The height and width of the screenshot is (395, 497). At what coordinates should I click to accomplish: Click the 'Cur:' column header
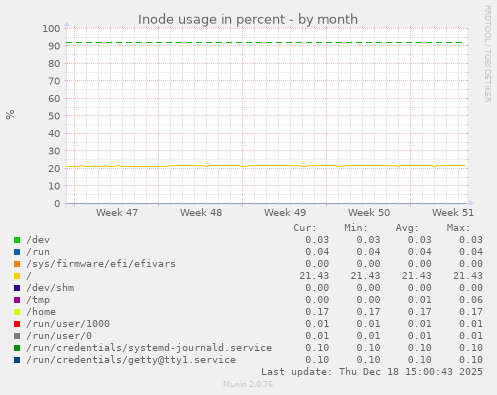click(305, 228)
